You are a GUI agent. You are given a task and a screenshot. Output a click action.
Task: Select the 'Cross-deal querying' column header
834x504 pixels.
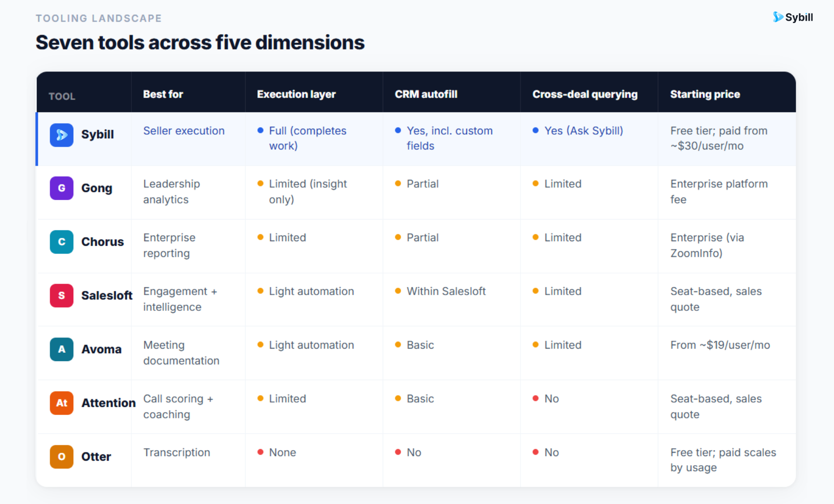coord(585,94)
